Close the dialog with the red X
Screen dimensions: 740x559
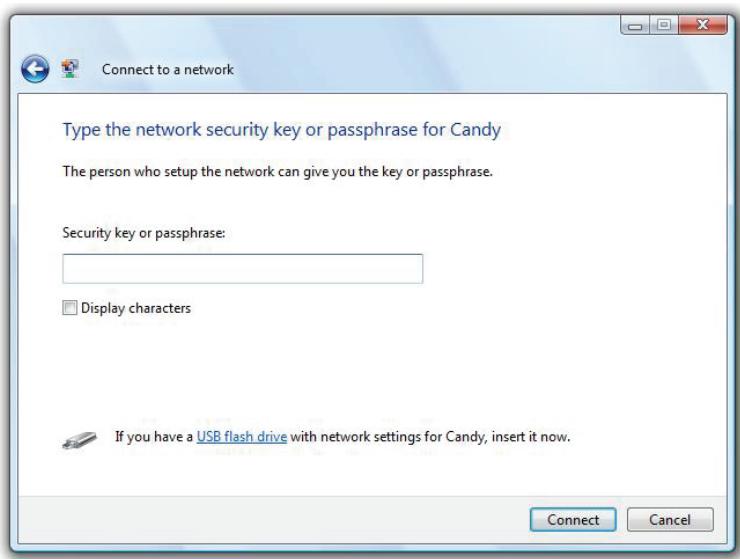pos(703,25)
